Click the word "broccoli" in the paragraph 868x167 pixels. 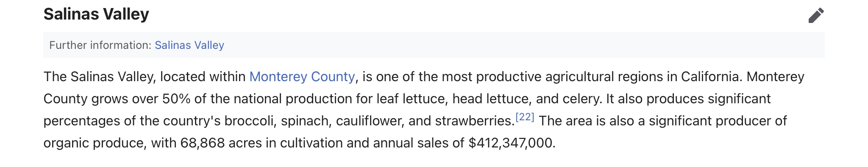[x=249, y=121]
